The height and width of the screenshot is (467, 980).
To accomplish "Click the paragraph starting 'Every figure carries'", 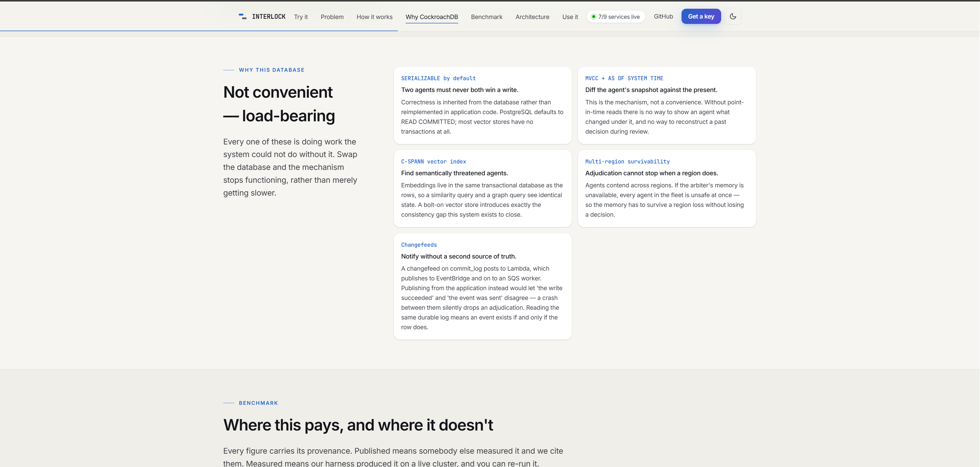I will [393, 457].
